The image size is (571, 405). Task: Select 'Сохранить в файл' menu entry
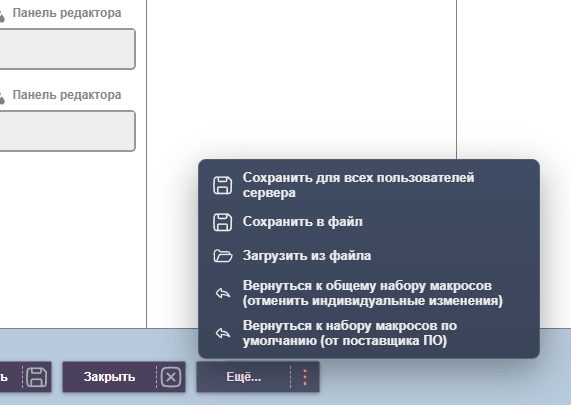369,222
